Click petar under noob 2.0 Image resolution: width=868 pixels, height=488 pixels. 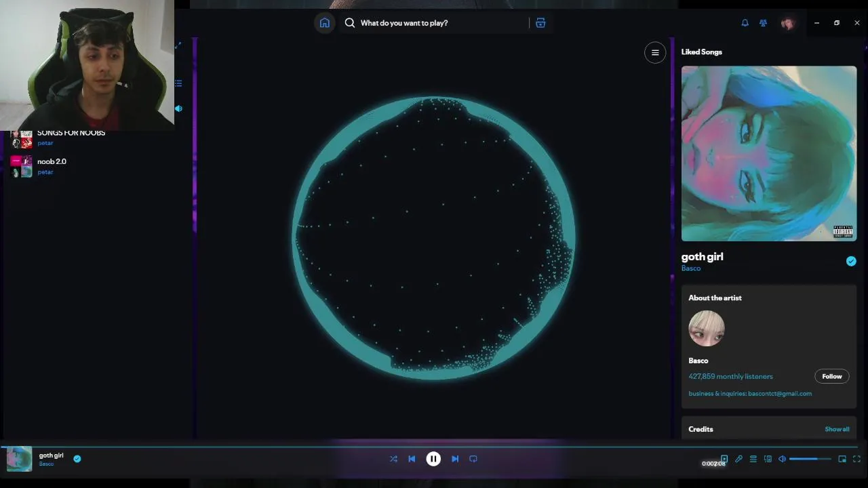[45, 172]
